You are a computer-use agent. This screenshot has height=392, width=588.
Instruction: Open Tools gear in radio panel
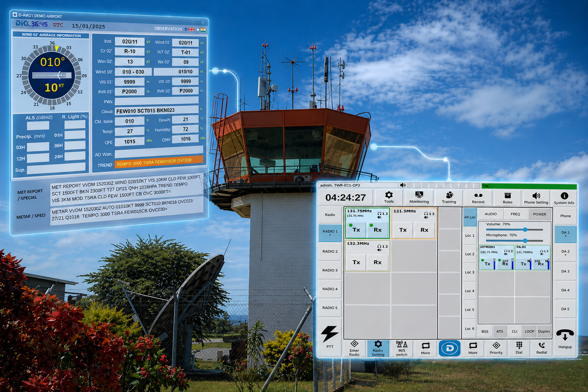click(389, 195)
